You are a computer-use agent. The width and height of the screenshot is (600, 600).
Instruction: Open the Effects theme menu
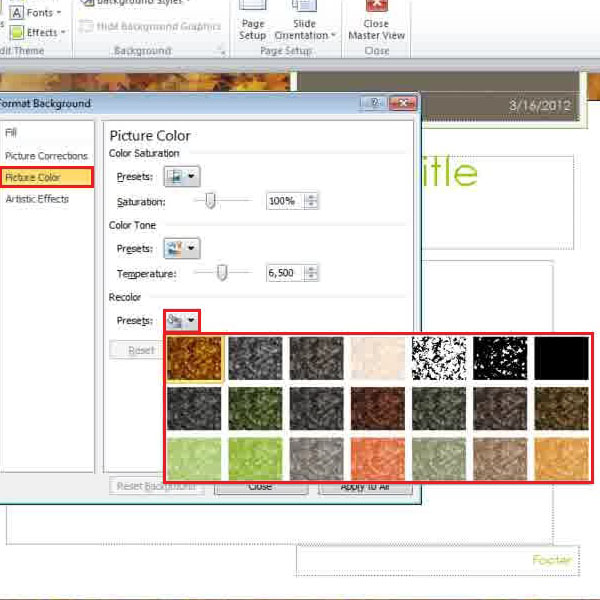pos(37,32)
